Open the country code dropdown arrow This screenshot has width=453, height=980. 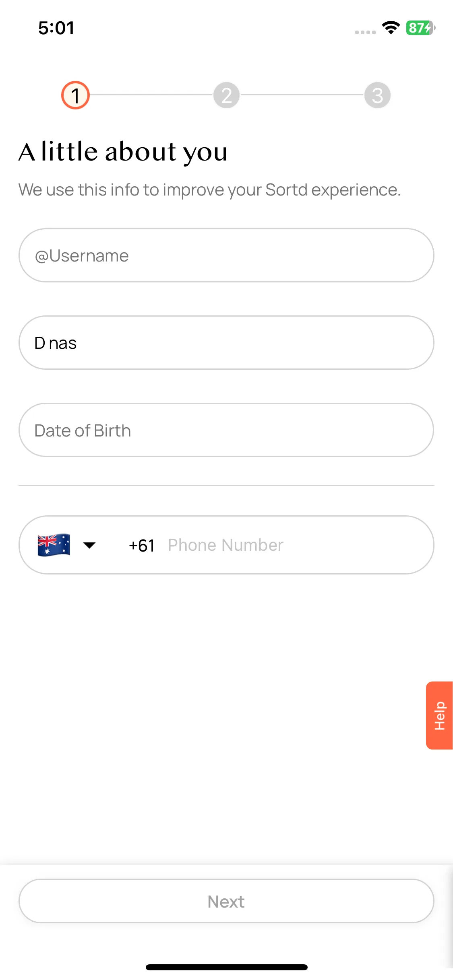pos(89,545)
